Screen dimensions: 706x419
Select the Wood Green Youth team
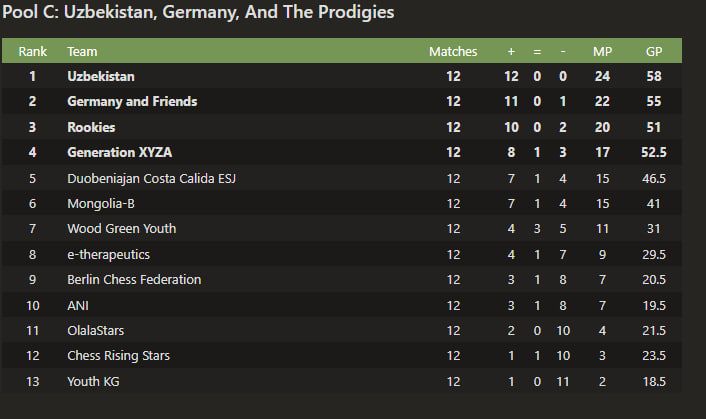pyautogui.click(x=122, y=229)
